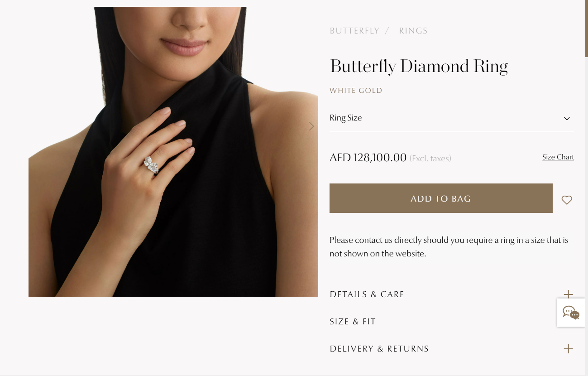Click the Ring Size chevron arrow
Viewport: 588px width, 376px height.
[567, 118]
